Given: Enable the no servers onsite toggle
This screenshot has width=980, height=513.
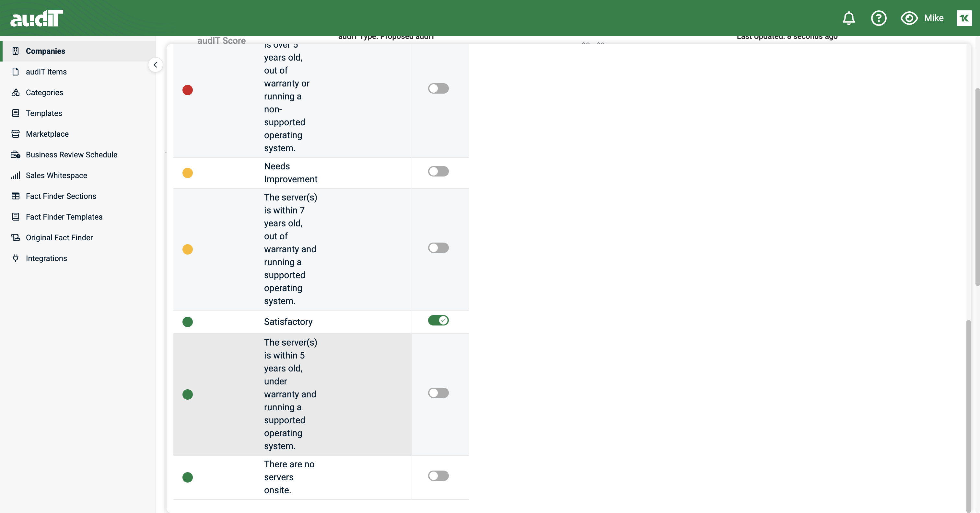Looking at the screenshot, I should 438,476.
